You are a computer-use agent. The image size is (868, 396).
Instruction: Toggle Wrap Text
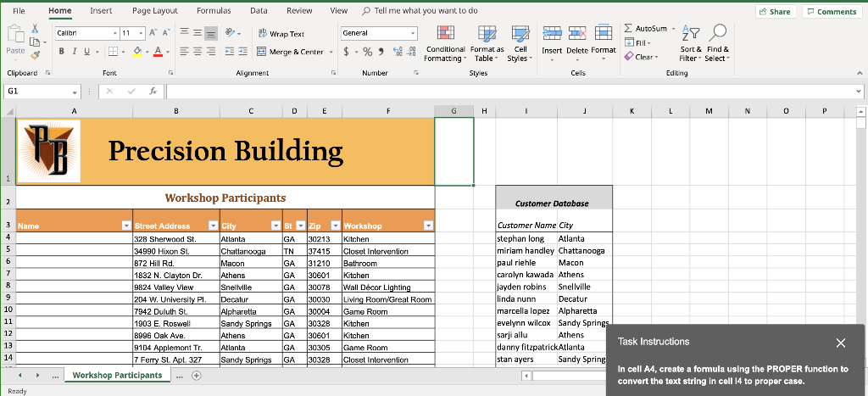[281, 34]
